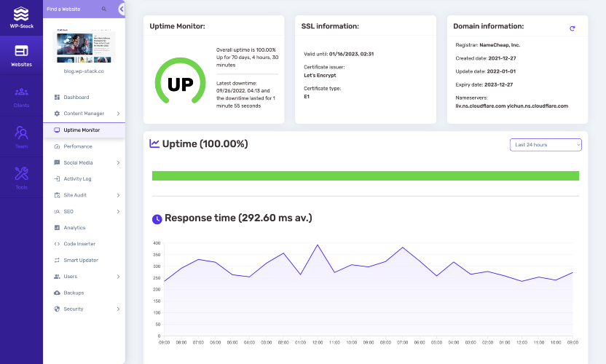Click the Activity Log icon
This screenshot has height=364, width=606.
(x=58, y=179)
